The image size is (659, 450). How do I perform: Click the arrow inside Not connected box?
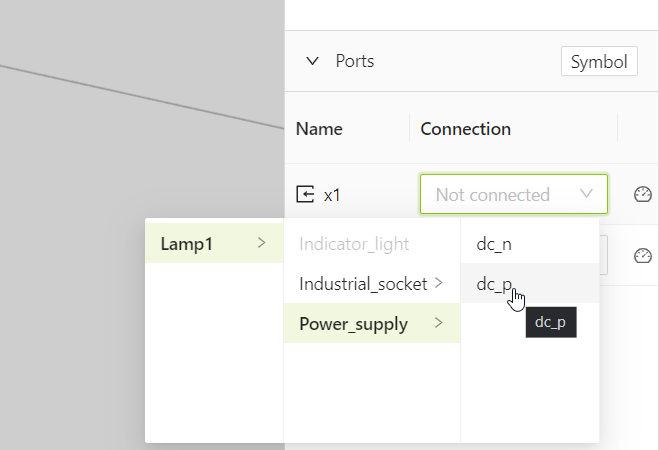(586, 194)
